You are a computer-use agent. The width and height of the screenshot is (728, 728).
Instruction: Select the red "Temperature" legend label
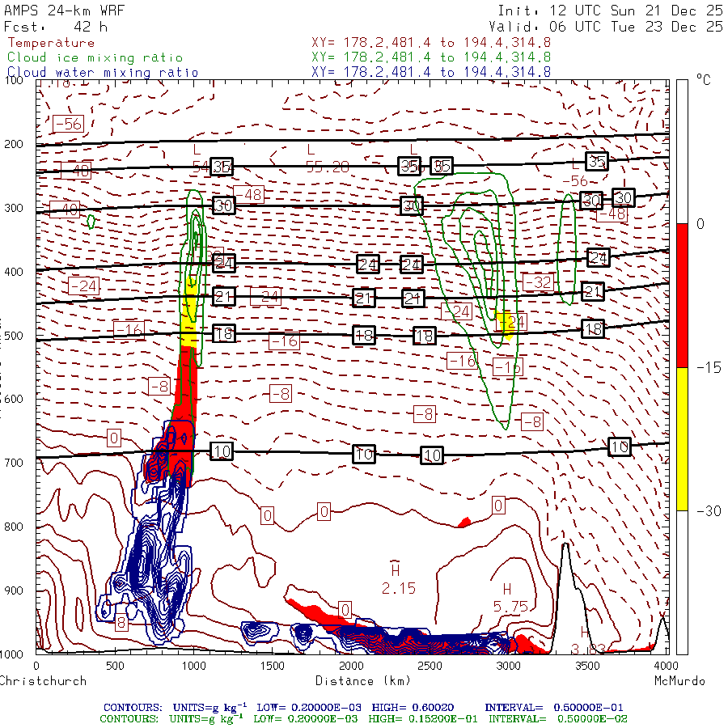pos(51,43)
